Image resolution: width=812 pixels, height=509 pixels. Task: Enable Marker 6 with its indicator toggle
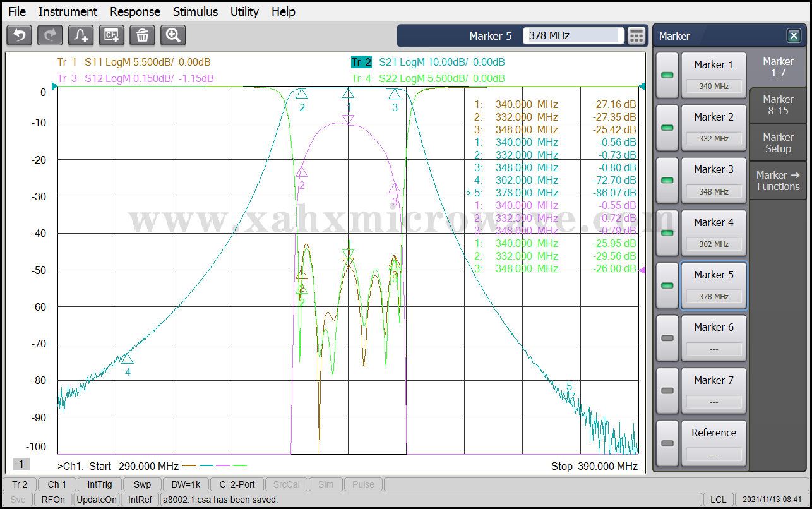pyautogui.click(x=667, y=338)
